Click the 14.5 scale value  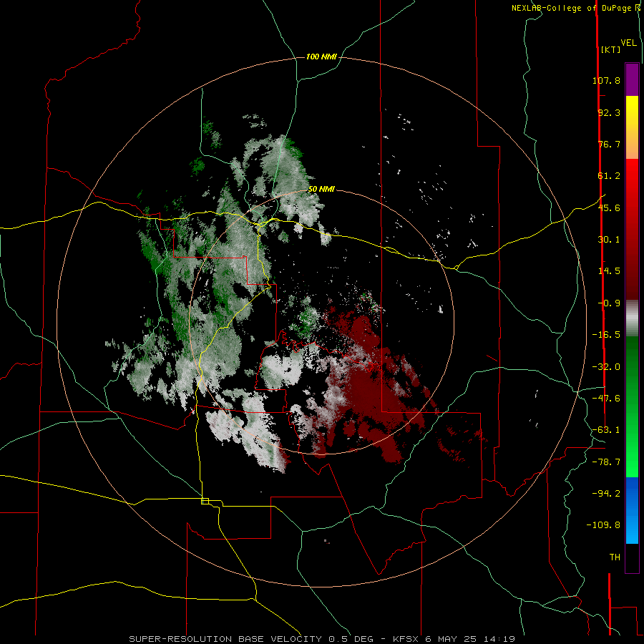point(609,271)
